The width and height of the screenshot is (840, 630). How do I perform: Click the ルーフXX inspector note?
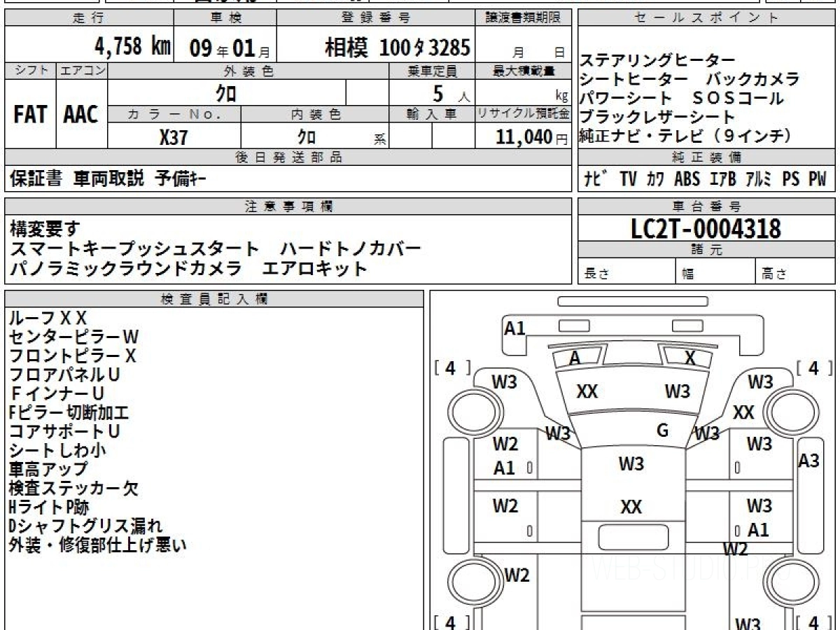(x=48, y=318)
